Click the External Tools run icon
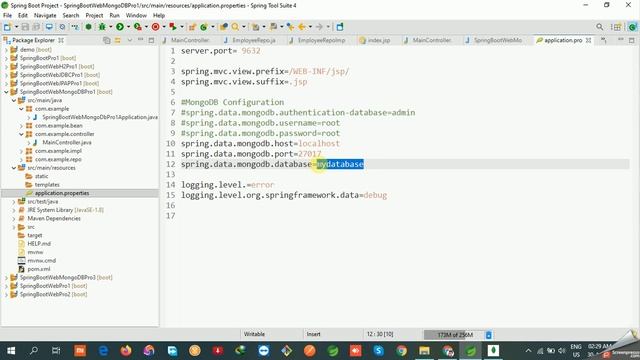 tap(173, 27)
